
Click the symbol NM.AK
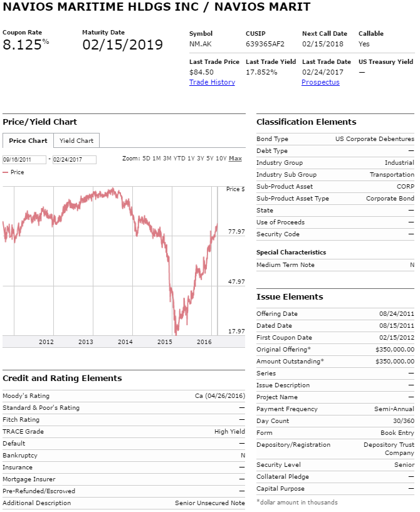(x=200, y=44)
